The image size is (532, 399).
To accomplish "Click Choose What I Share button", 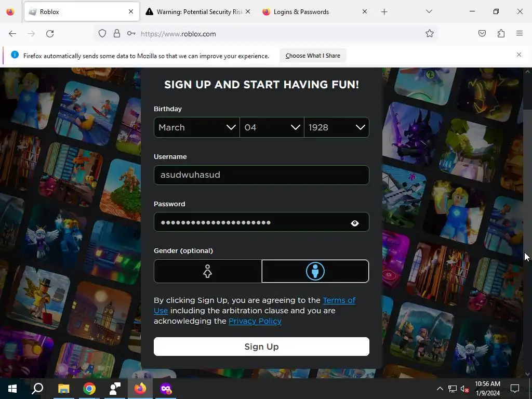I will tap(313, 56).
